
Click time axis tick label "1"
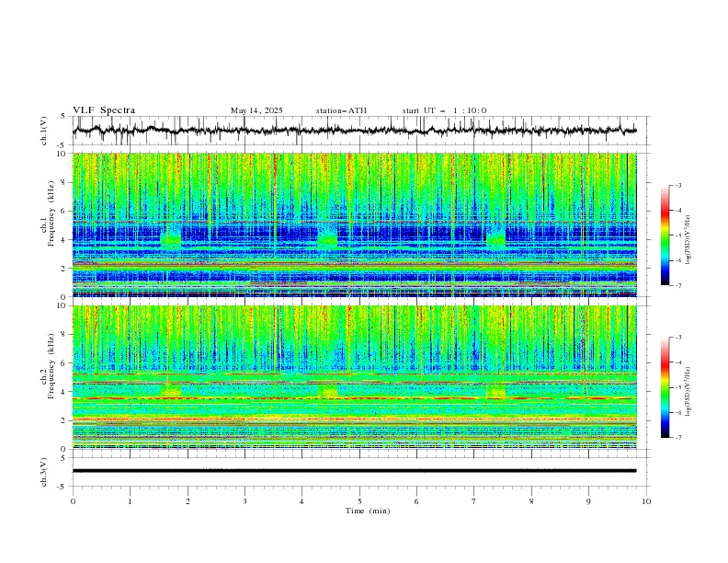click(x=130, y=501)
